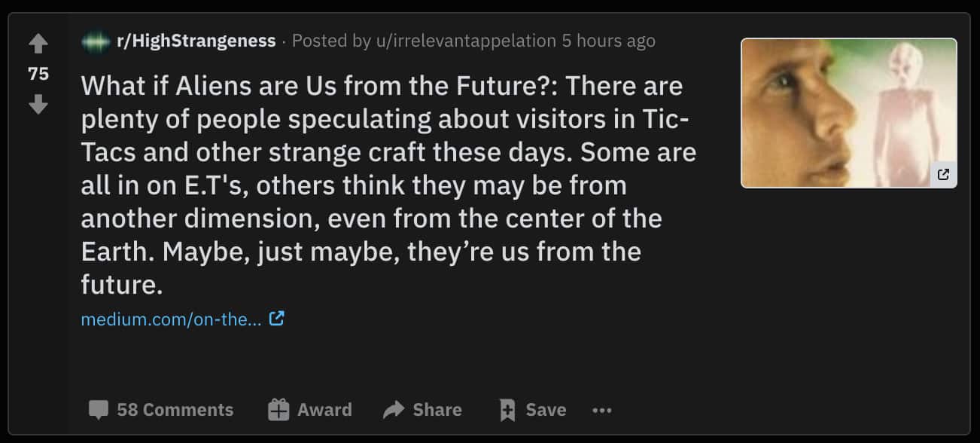This screenshot has width=980, height=443.
Task: Downvote the post with the down arrow
Action: 38,103
